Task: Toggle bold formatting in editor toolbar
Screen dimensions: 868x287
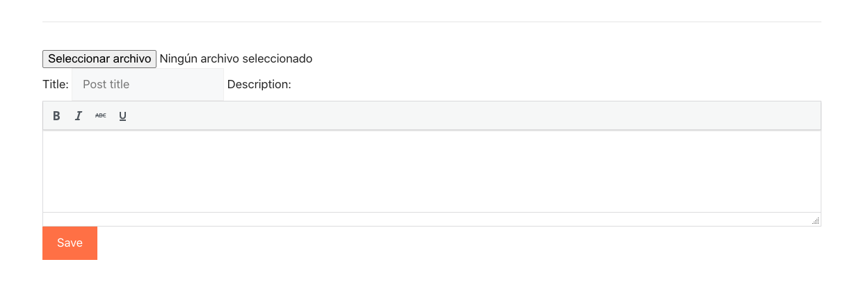Action: click(56, 116)
